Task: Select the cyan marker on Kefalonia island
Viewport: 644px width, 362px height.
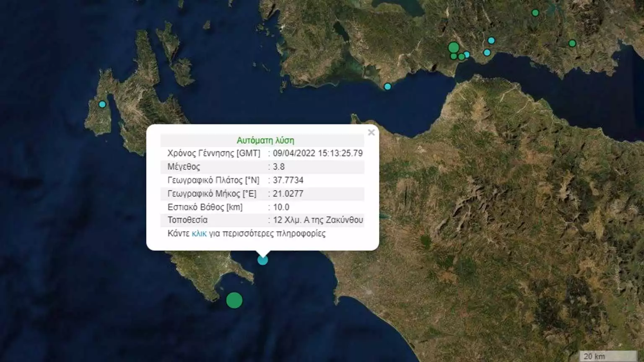Action: click(102, 104)
